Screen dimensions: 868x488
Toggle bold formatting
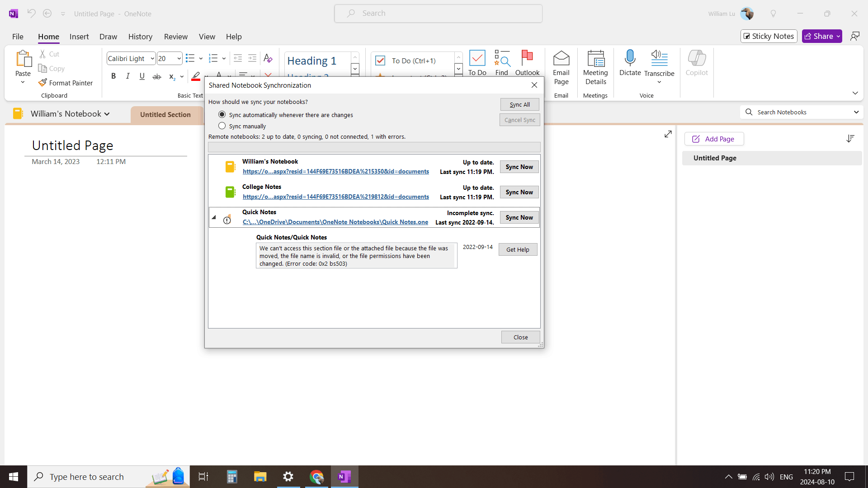(113, 76)
